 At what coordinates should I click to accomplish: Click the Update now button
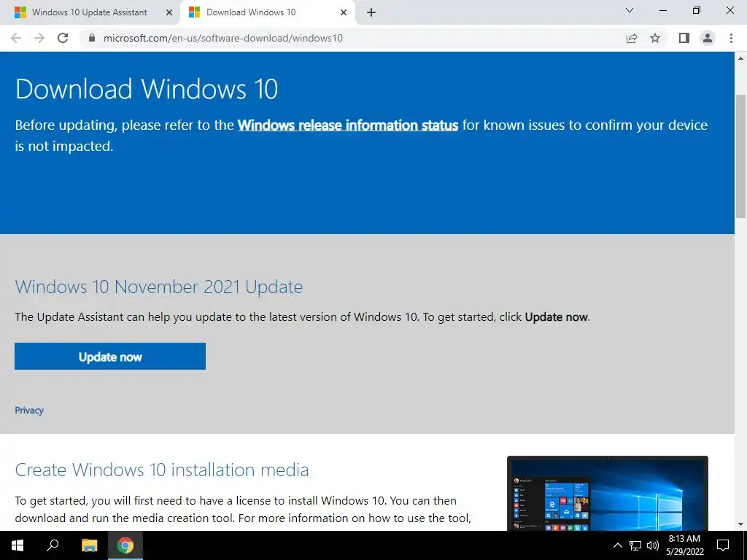pyautogui.click(x=110, y=356)
